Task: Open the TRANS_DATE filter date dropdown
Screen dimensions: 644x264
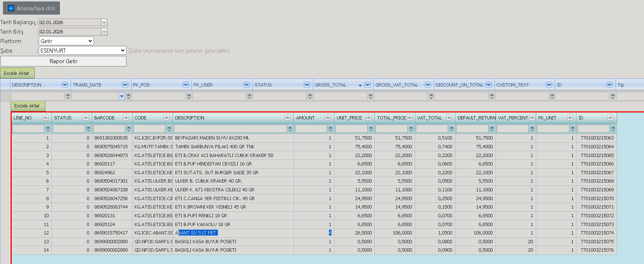Action: [x=122, y=96]
